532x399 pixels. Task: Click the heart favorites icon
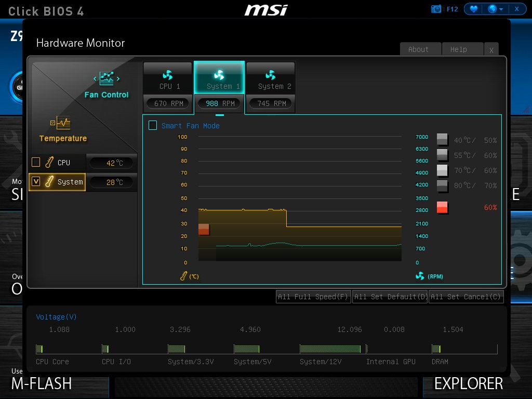(474, 9)
